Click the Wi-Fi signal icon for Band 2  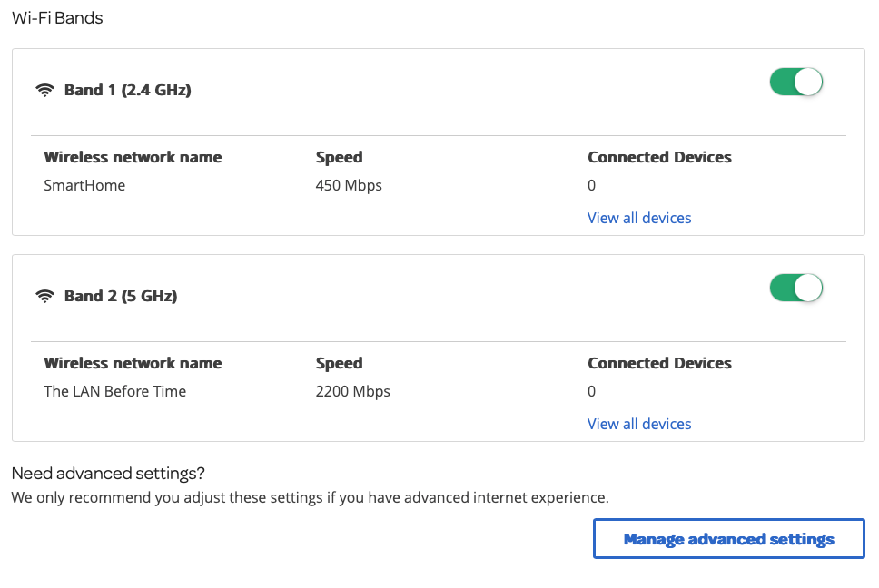pos(44,297)
